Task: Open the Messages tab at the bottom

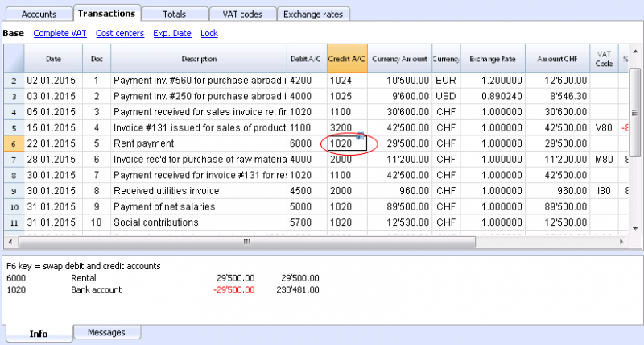Action: 106,332
